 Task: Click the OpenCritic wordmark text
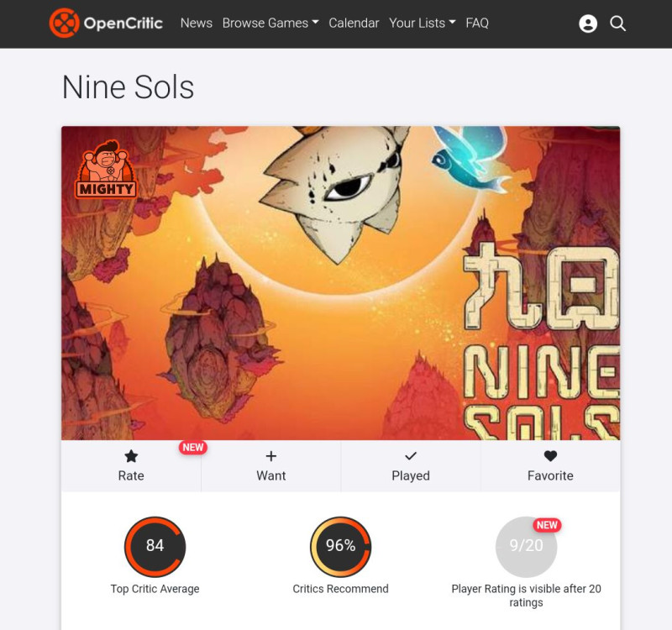coord(123,24)
